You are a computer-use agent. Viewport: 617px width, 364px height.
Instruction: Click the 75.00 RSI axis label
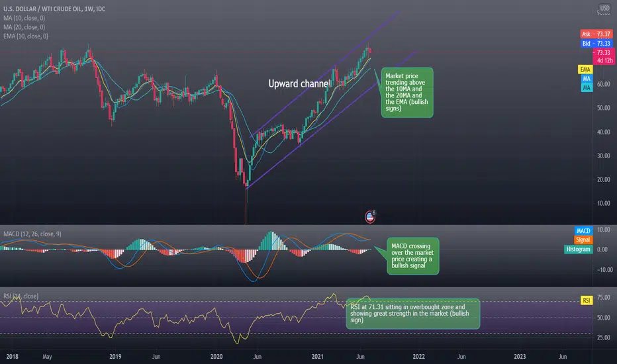pyautogui.click(x=604, y=298)
